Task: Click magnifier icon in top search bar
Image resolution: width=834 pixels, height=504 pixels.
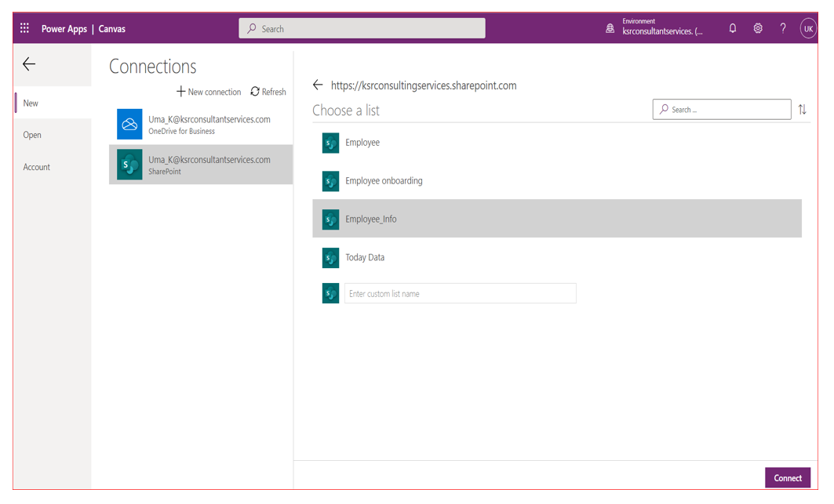Action: click(x=252, y=28)
